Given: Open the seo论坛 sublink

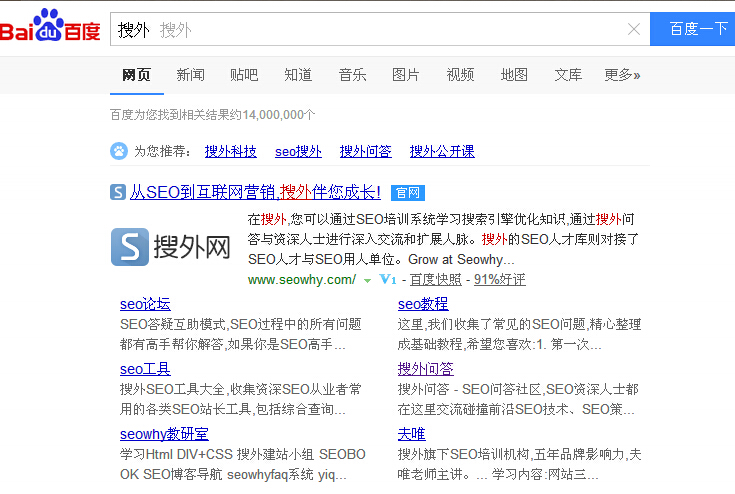Looking at the screenshot, I should click(x=145, y=304).
